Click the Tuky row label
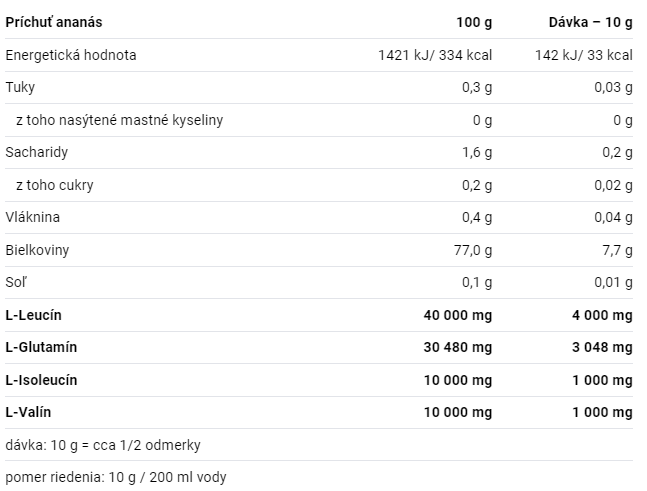647x491 pixels. tap(20, 87)
